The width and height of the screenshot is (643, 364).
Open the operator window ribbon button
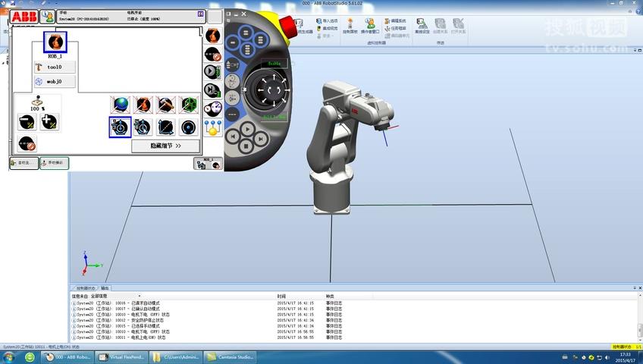[370, 26]
